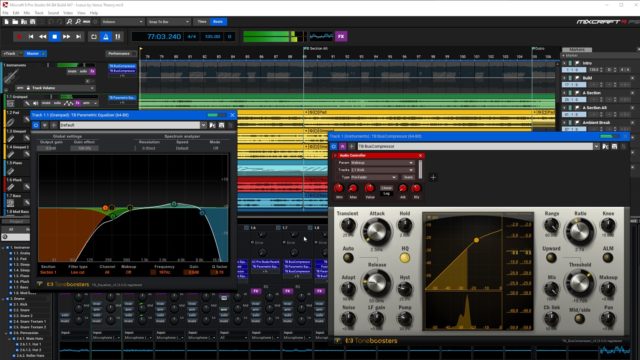Image resolution: width=640 pixels, height=360 pixels.
Task: Open the Edit menu
Action: (x=16, y=13)
